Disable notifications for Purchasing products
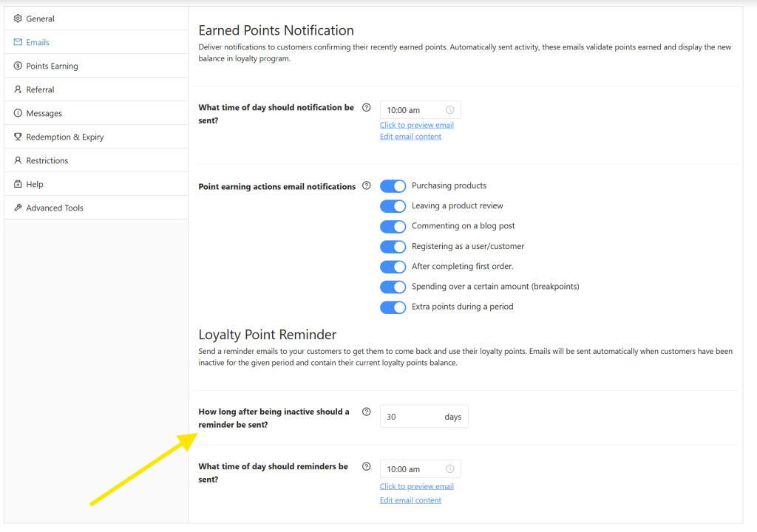This screenshot has height=532, width=757. coord(393,185)
